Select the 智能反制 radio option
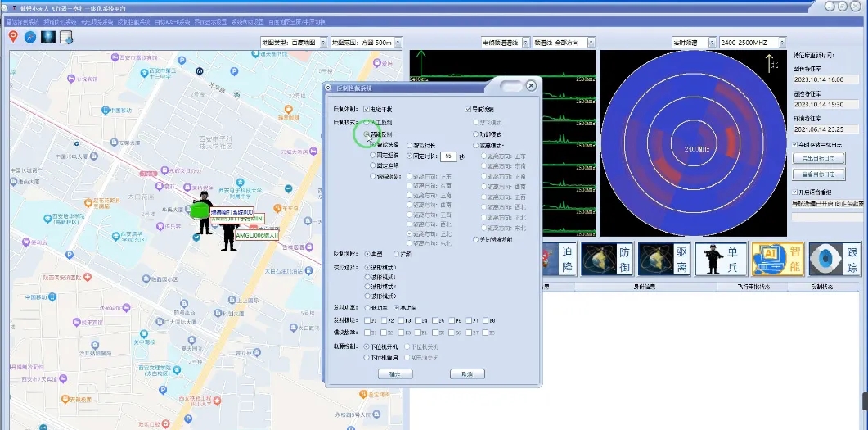 (367, 134)
